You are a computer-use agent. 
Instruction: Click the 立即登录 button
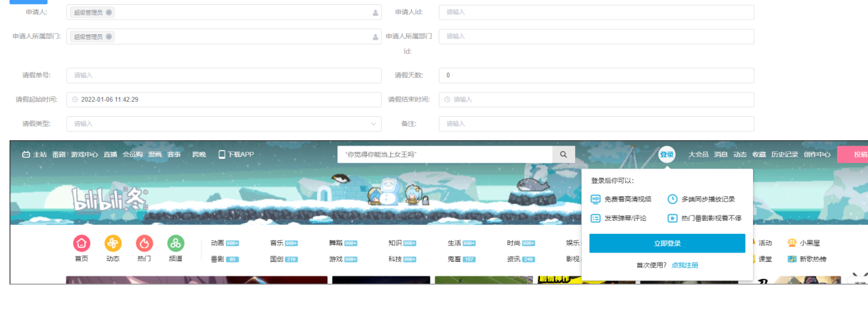(x=667, y=243)
